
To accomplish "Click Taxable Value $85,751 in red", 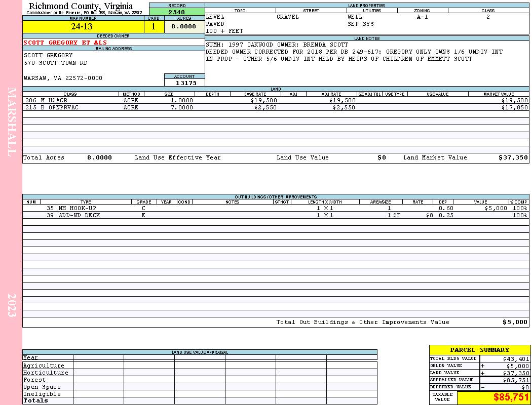I will pyautogui.click(x=511, y=397).
